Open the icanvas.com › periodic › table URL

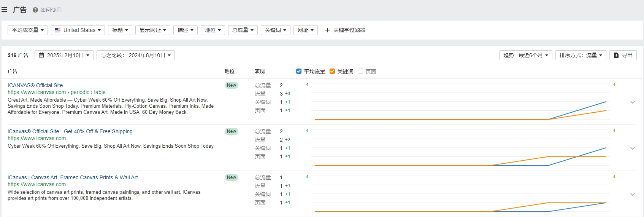57,92
